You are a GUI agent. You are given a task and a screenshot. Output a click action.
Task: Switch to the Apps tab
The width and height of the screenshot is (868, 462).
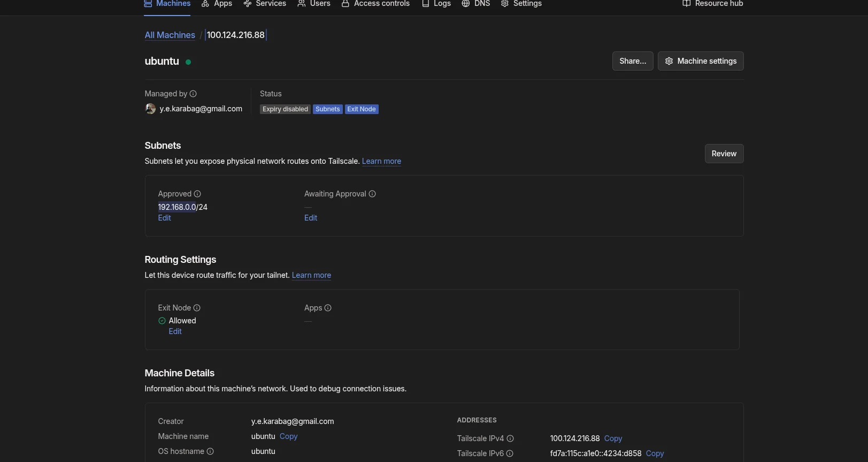217,4
